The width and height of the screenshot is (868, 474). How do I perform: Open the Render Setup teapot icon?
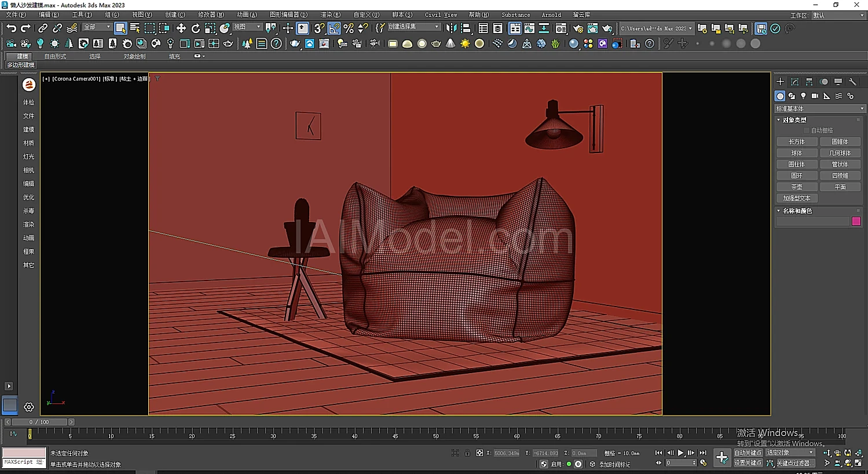pyautogui.click(x=578, y=28)
